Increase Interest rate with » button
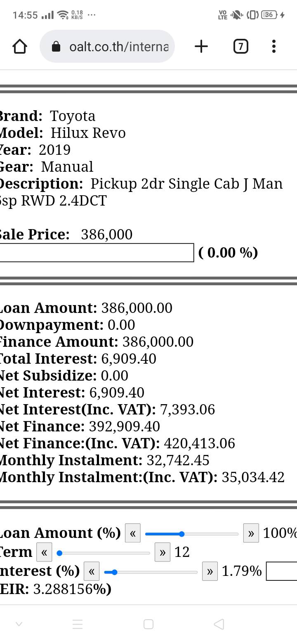Viewport: 297px width, 644px height. (210, 572)
